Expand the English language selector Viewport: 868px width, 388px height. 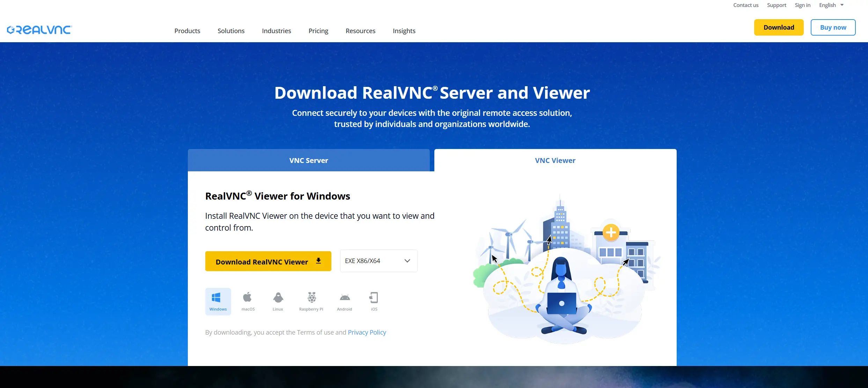click(x=831, y=5)
